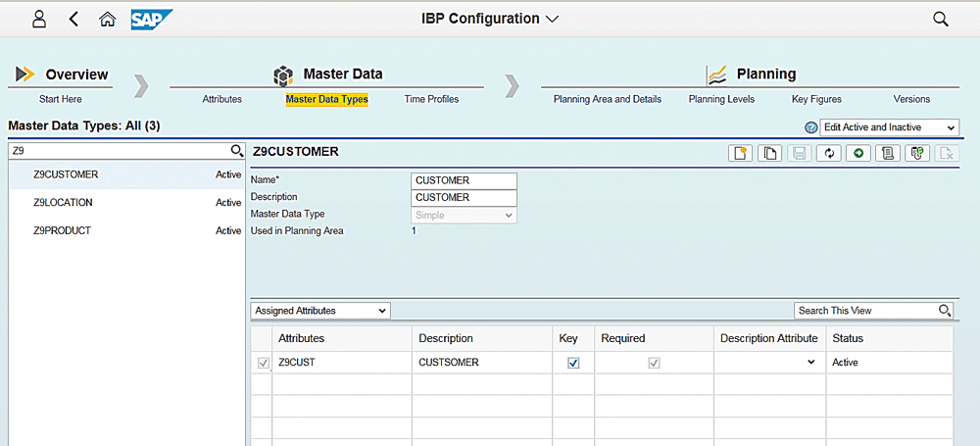Click the Master Data cubes icon

tap(283, 75)
